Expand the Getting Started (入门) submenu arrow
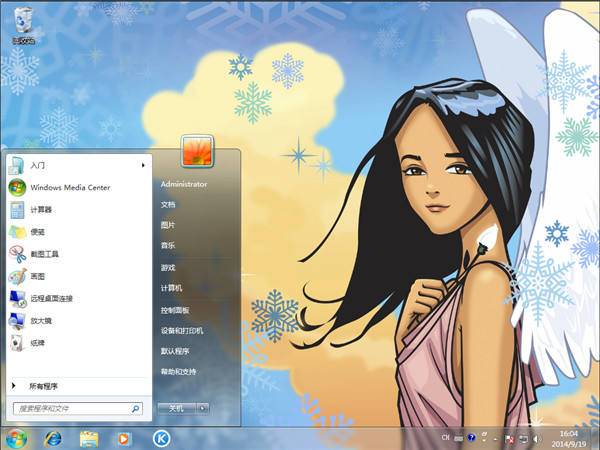 (143, 165)
